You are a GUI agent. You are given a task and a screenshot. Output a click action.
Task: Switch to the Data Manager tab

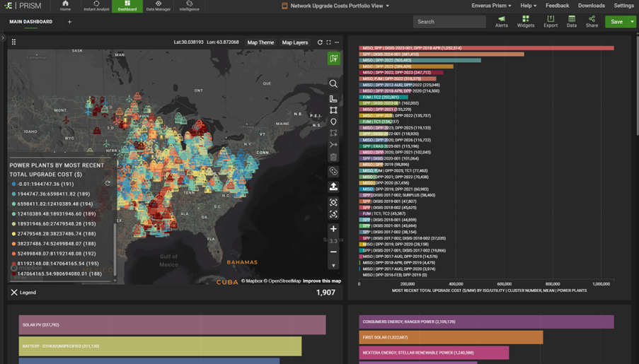pyautogui.click(x=158, y=6)
